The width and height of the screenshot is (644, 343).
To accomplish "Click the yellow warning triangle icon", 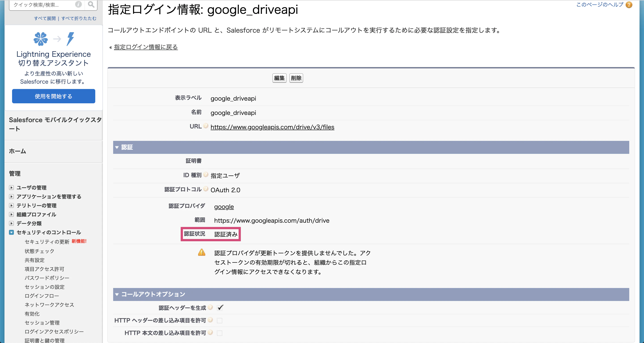I will (202, 252).
